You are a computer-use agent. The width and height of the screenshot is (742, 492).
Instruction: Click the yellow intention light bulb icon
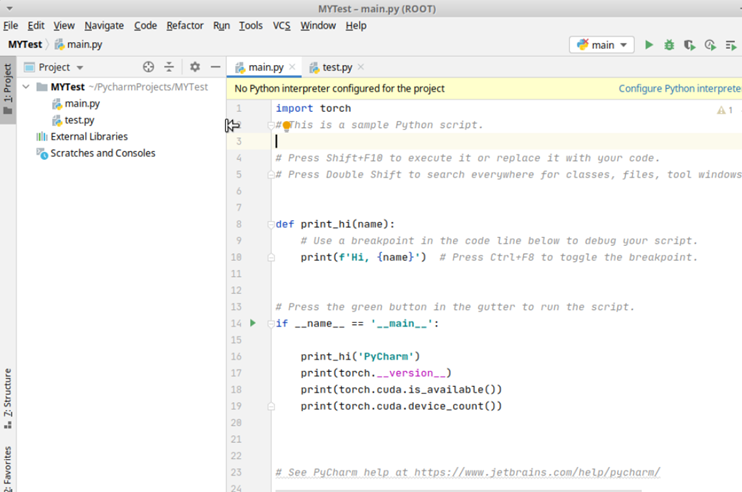pyautogui.click(x=286, y=126)
